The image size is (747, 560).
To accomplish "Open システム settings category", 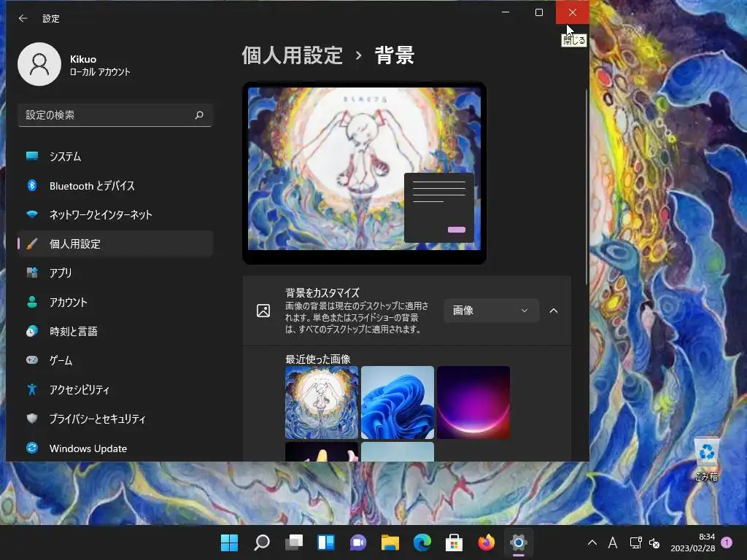I will coord(115,157).
